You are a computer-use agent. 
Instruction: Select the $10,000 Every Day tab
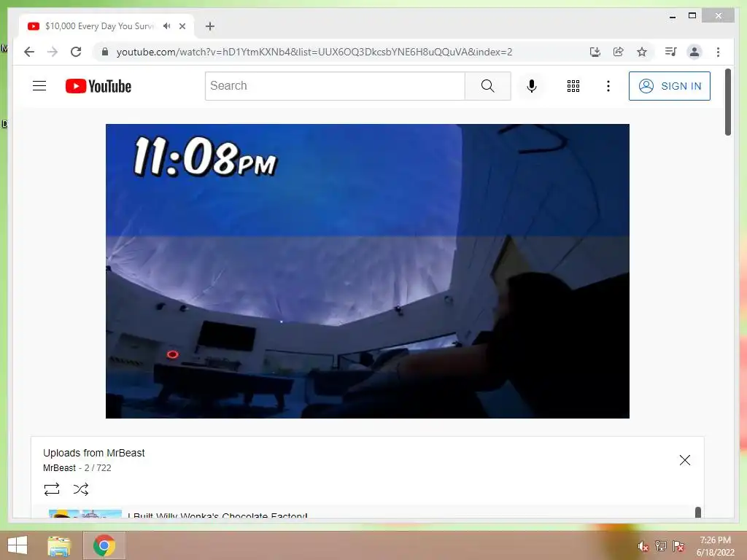99,26
